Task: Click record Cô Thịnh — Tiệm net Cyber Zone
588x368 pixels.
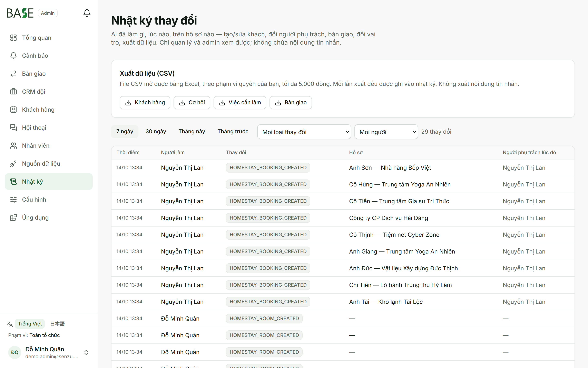Action: [394, 235]
